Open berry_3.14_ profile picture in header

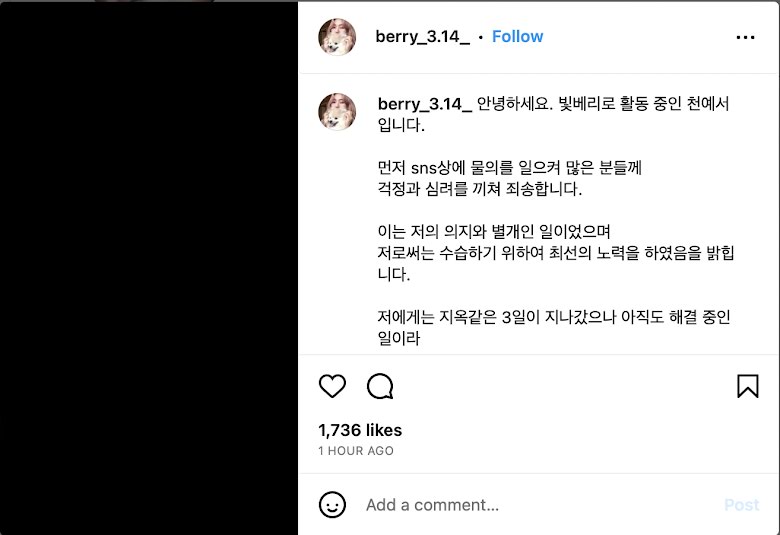(337, 37)
